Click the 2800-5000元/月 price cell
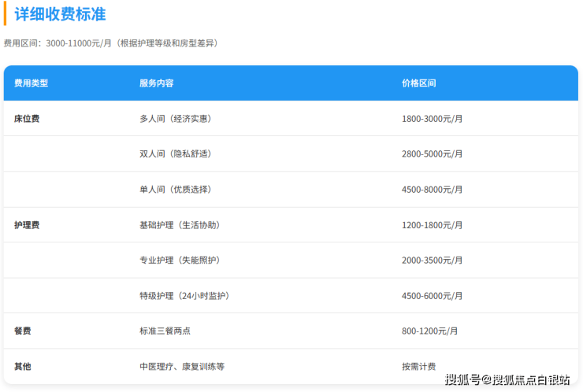The width and height of the screenshot is (583, 392). [x=432, y=154]
